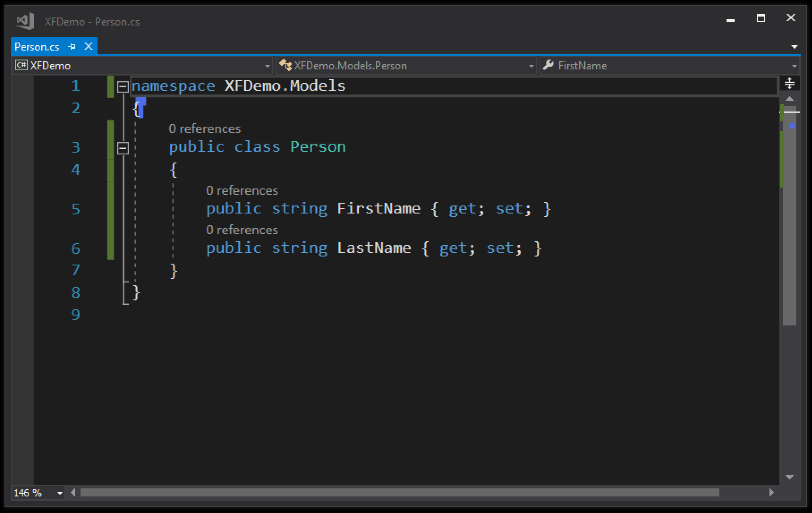This screenshot has width=812, height=513.
Task: Close the Person.cs tab
Action: (89, 46)
